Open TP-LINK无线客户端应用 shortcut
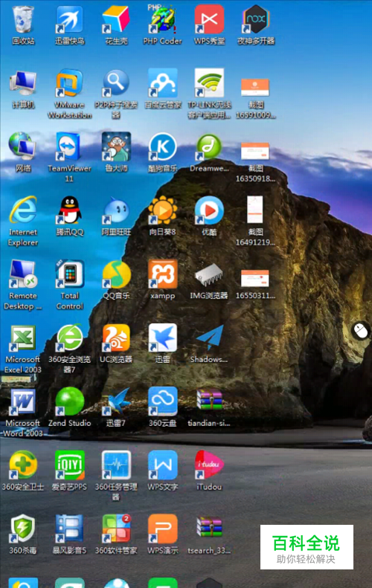This screenshot has width=372, height=588. click(x=209, y=83)
